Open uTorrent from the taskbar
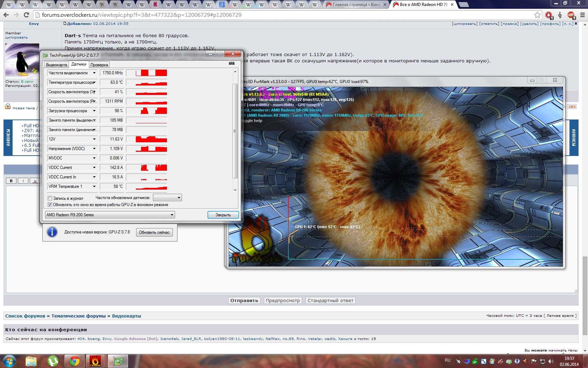Viewport: 588px width, 368px height. coord(53,361)
